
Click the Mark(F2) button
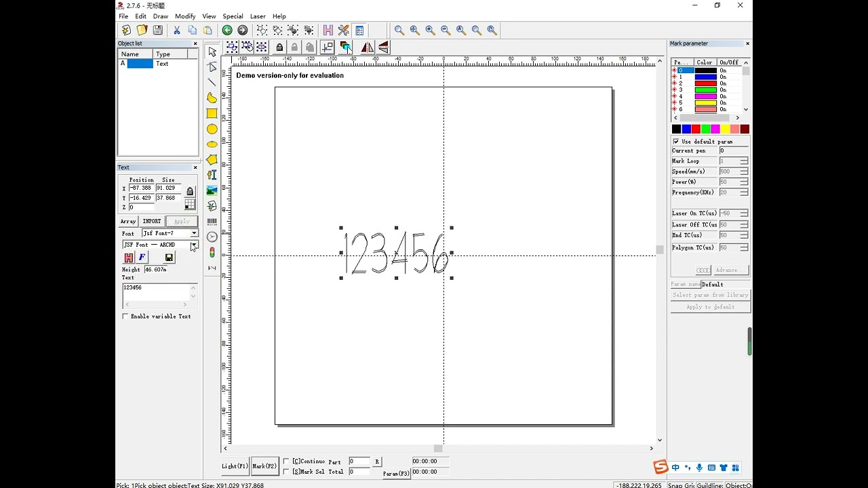[264, 466]
